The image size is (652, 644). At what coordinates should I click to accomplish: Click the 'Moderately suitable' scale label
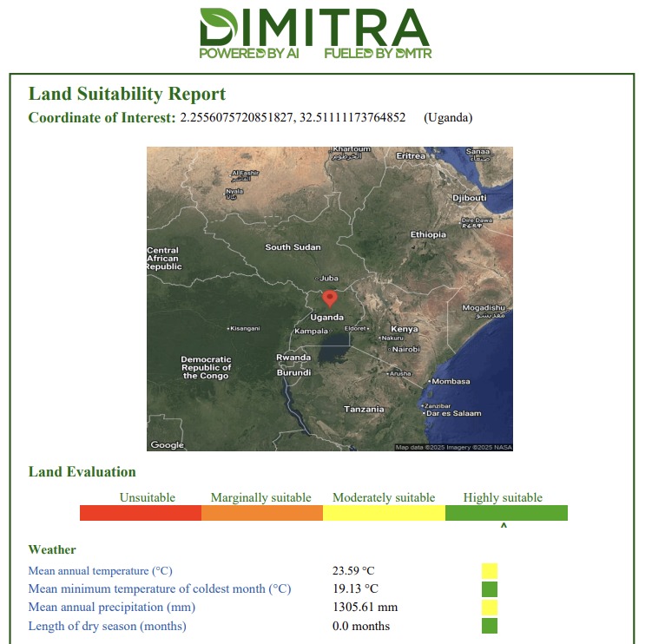tap(384, 497)
